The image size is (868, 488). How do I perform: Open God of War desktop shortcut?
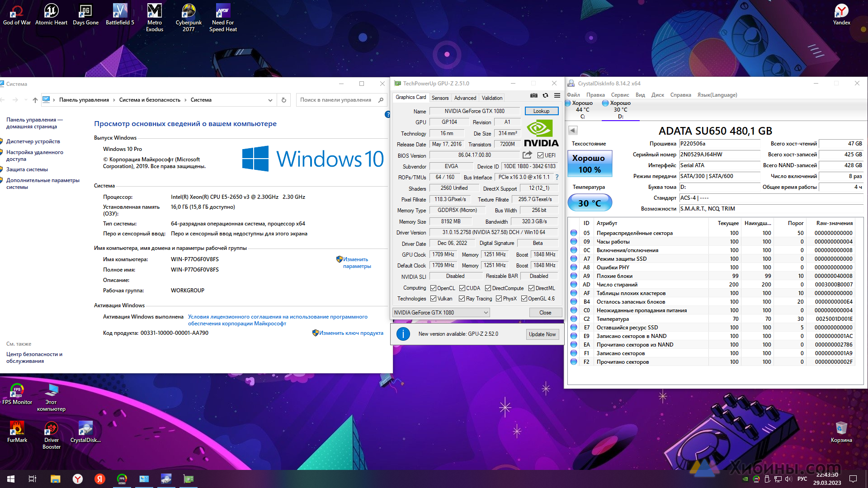(17, 14)
